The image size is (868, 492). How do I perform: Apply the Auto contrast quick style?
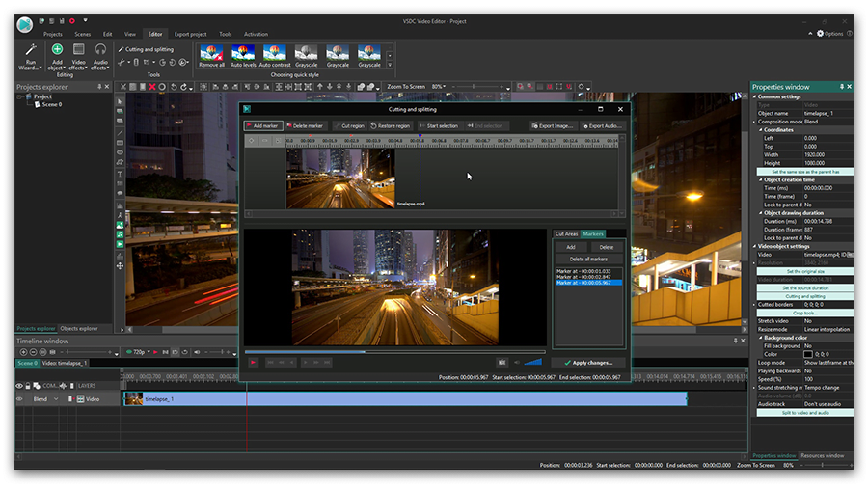[x=275, y=57]
